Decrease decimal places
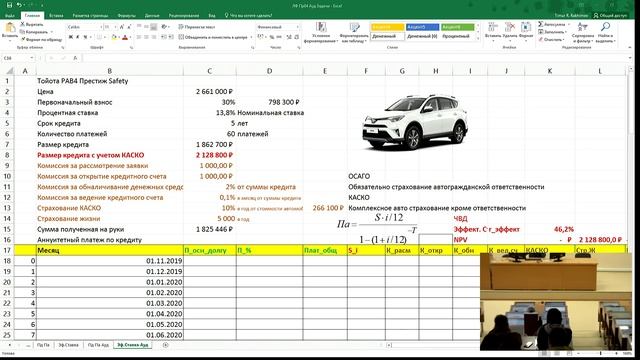This screenshot has width=640, height=360. (296, 37)
